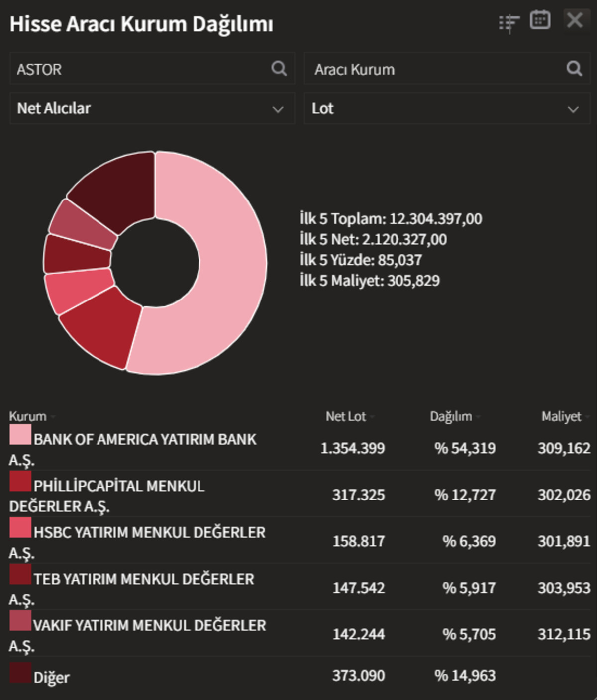
Task: Click cost value 309,162
Action: point(564,448)
